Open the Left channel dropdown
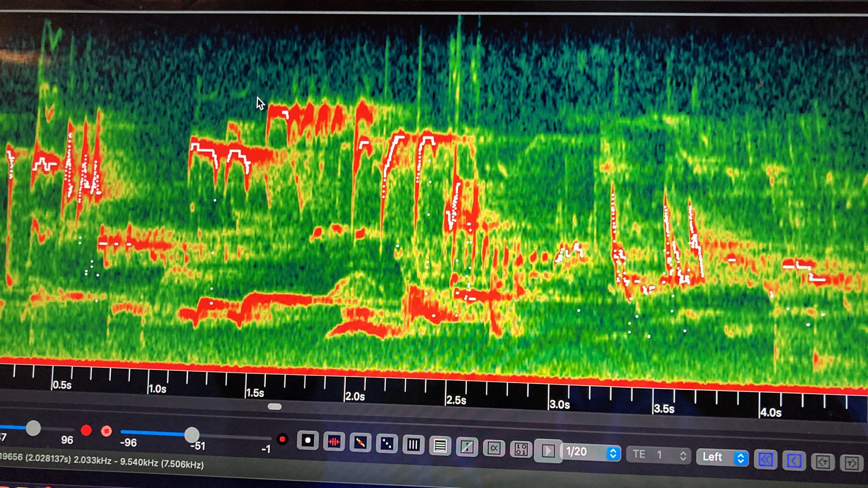This screenshot has height=488, width=868. coord(723,457)
